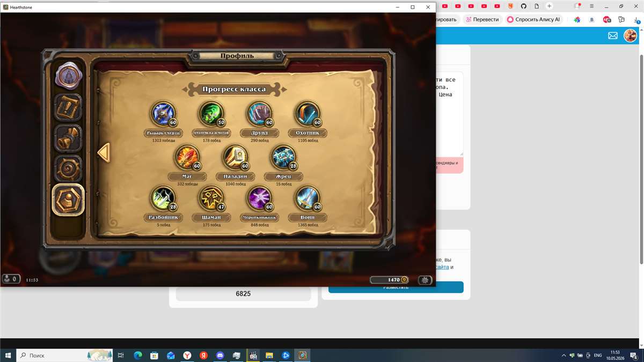Click the '848 побед' win count text
Viewport: 644px width, 362px height.
(x=259, y=225)
